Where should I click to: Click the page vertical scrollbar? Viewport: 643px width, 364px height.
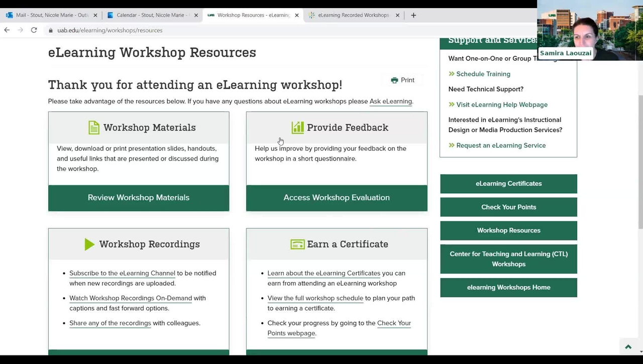tap(639, 161)
